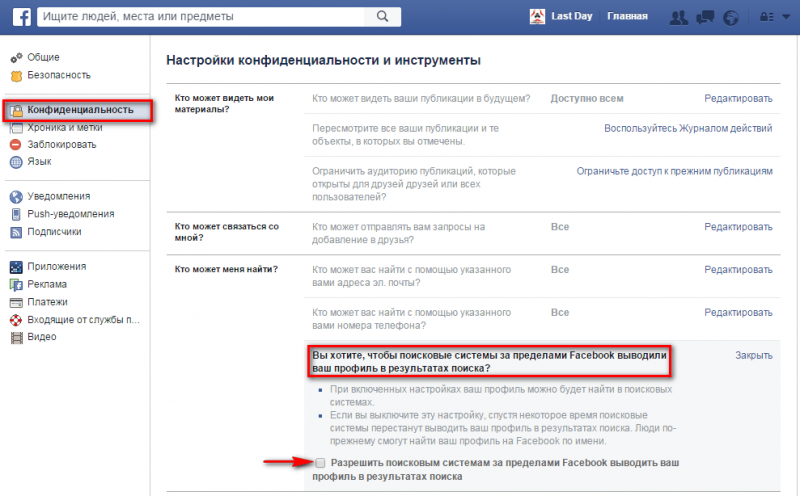Viewport: 800px width, 496px height.
Task: Go to Уведомления settings
Action: (59, 196)
